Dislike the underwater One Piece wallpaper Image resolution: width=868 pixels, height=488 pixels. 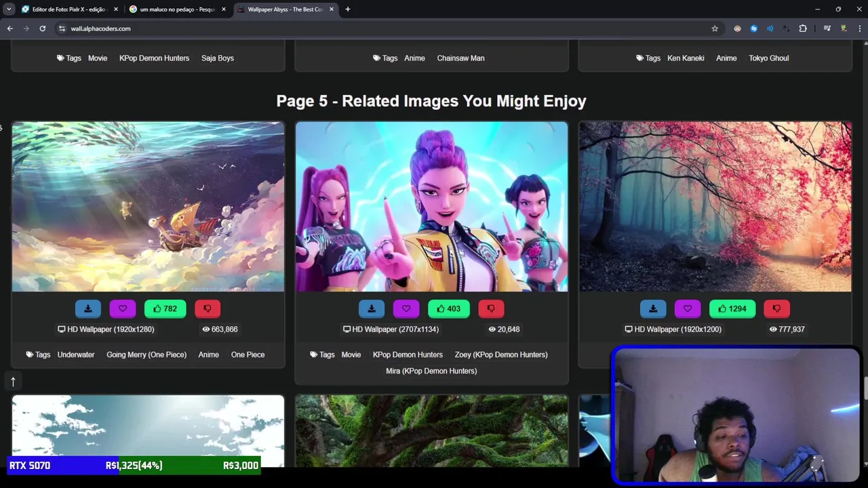pyautogui.click(x=208, y=308)
